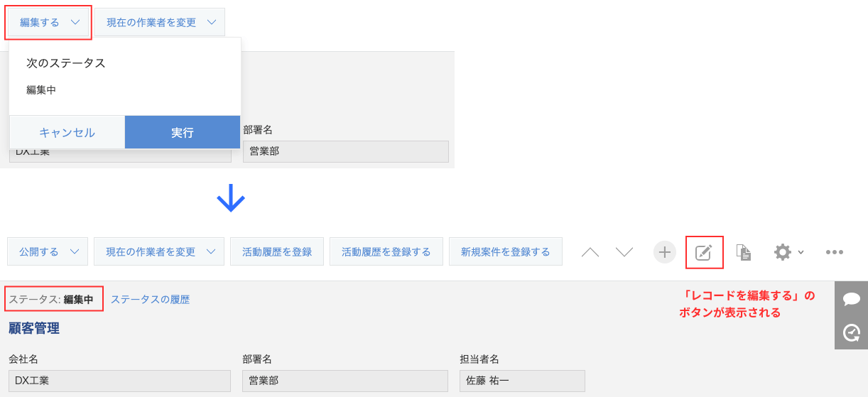
Task: Open the three-dot more options icon
Action: [x=835, y=252]
